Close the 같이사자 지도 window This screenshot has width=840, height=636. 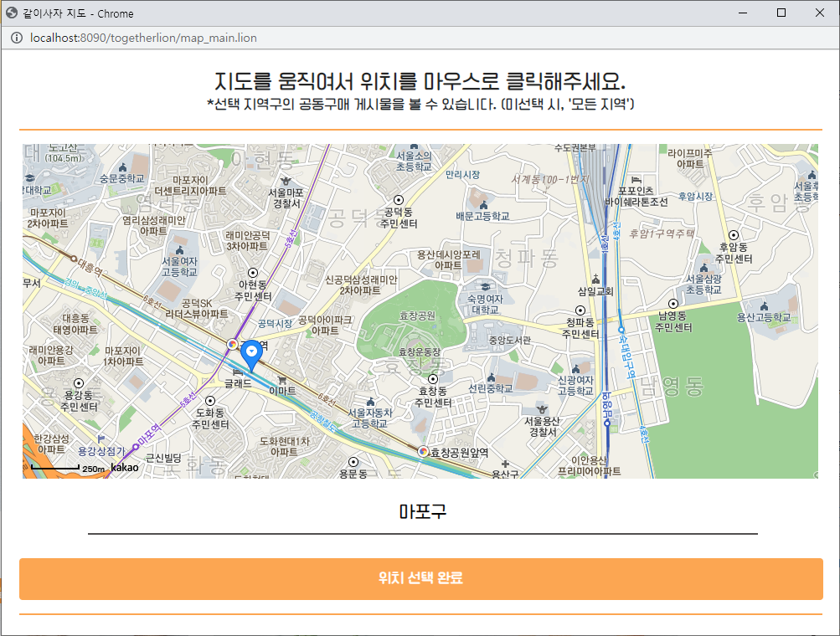(x=820, y=13)
